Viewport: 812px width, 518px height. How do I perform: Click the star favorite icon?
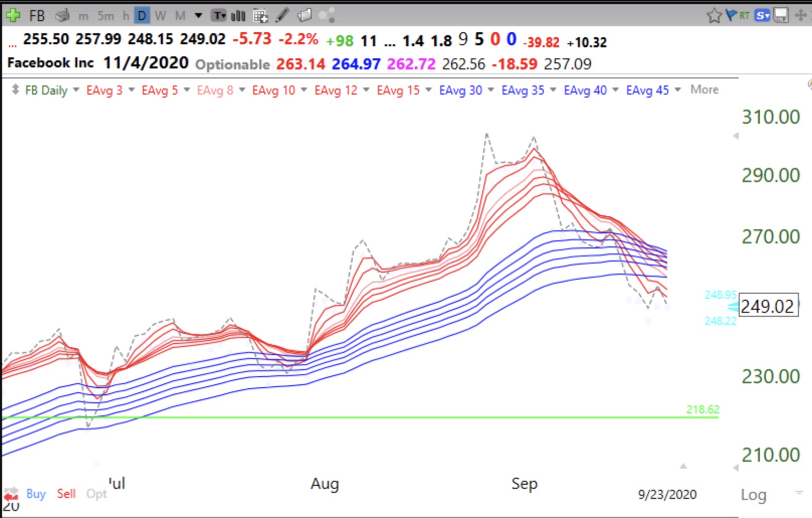click(x=714, y=16)
